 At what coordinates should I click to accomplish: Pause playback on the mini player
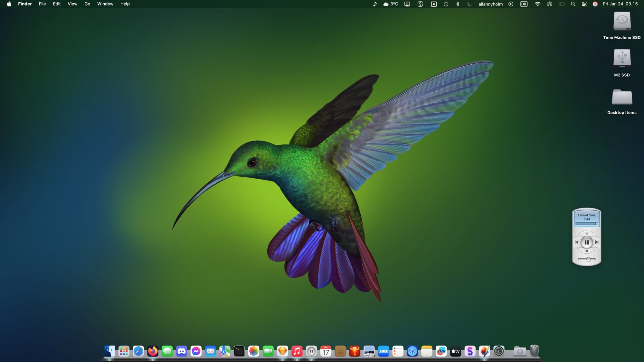point(587,242)
